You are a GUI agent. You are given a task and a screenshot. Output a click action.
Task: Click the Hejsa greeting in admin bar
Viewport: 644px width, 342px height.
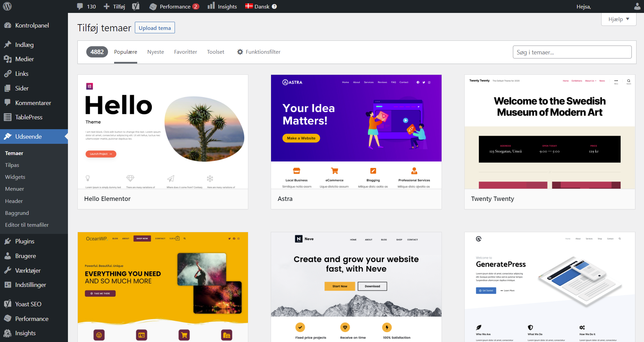pos(584,7)
